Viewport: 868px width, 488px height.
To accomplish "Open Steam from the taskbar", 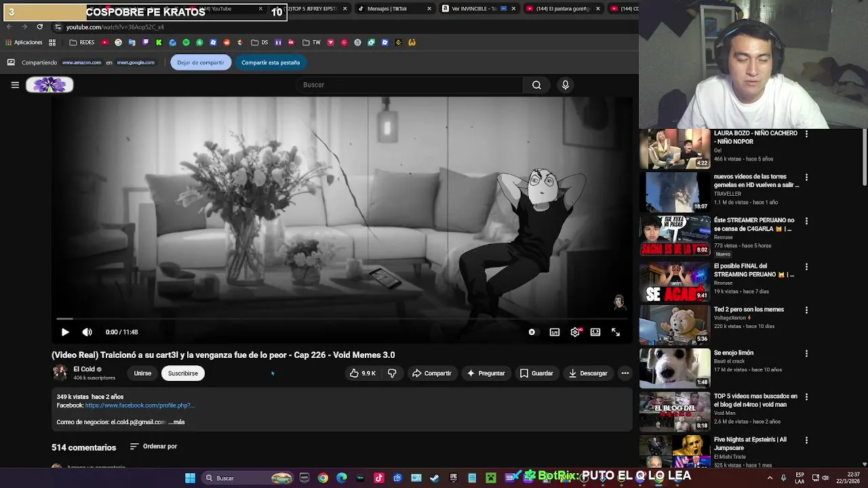I will click(435, 478).
